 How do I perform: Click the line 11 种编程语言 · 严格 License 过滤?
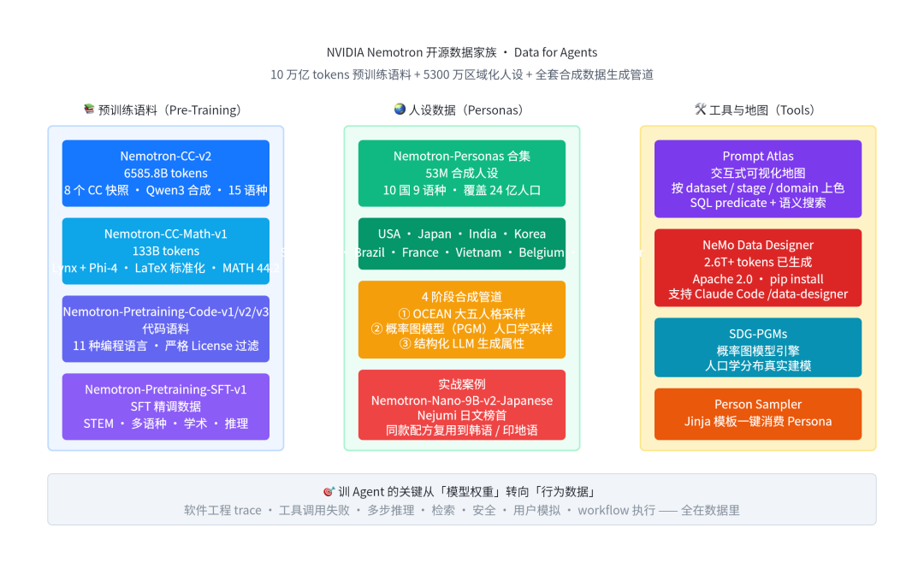tap(166, 346)
